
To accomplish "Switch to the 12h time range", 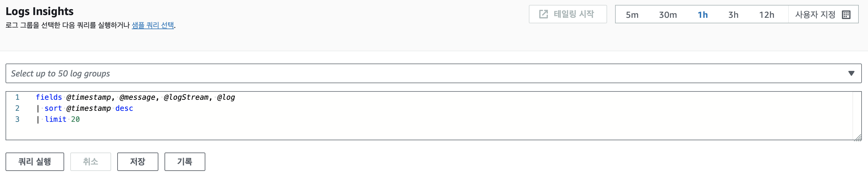I will (x=766, y=15).
